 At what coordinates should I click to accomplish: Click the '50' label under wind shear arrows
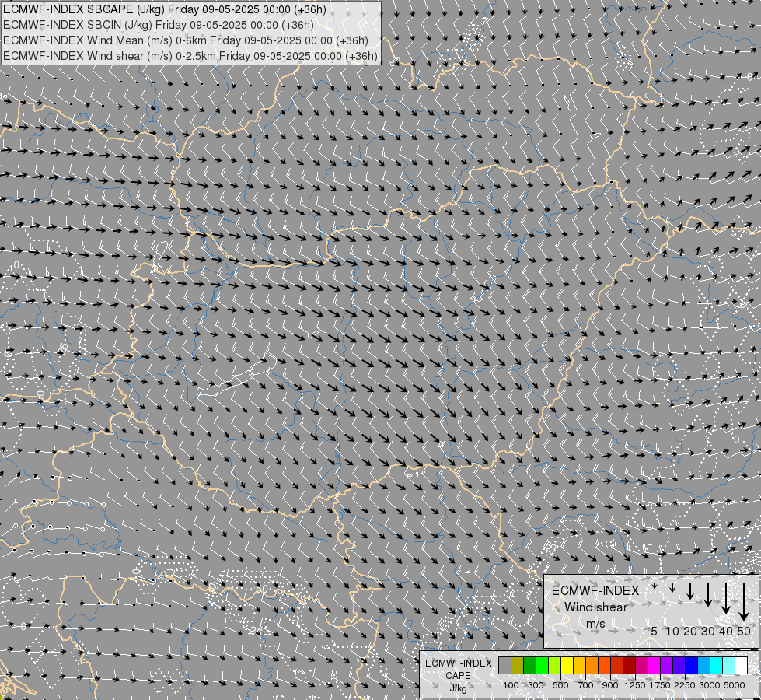coord(744,631)
